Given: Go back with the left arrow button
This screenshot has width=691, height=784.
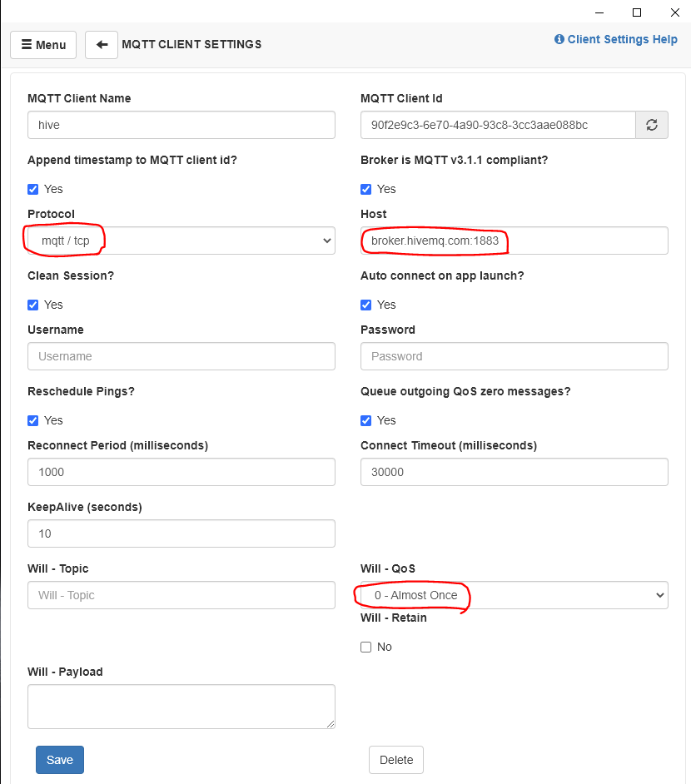Looking at the screenshot, I should (x=102, y=45).
